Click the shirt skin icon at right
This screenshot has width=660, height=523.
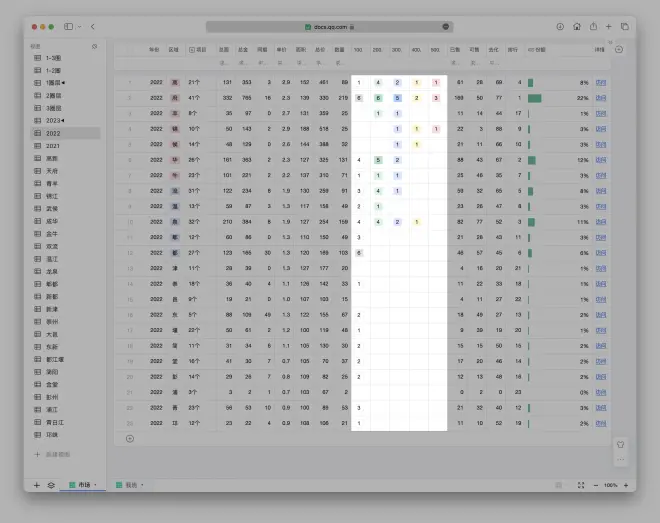(620, 445)
